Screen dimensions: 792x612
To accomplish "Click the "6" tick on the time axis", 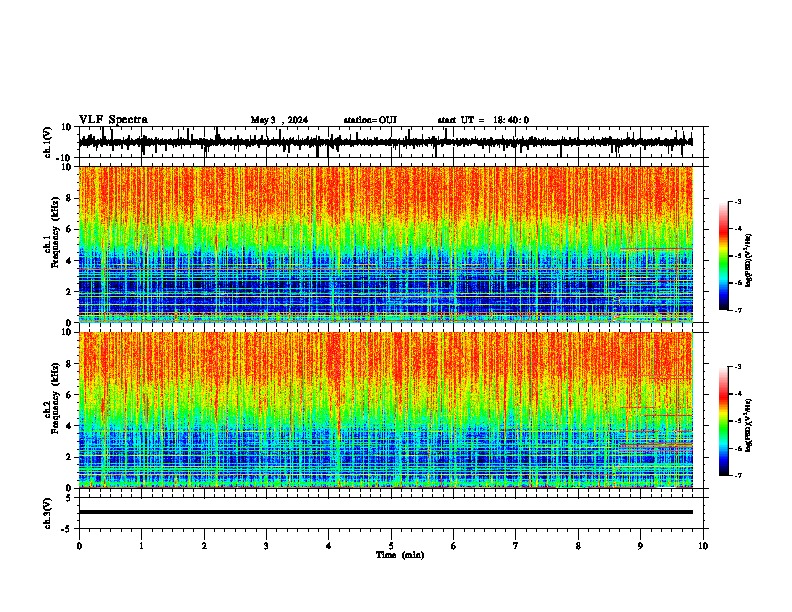I will pyautogui.click(x=454, y=546).
